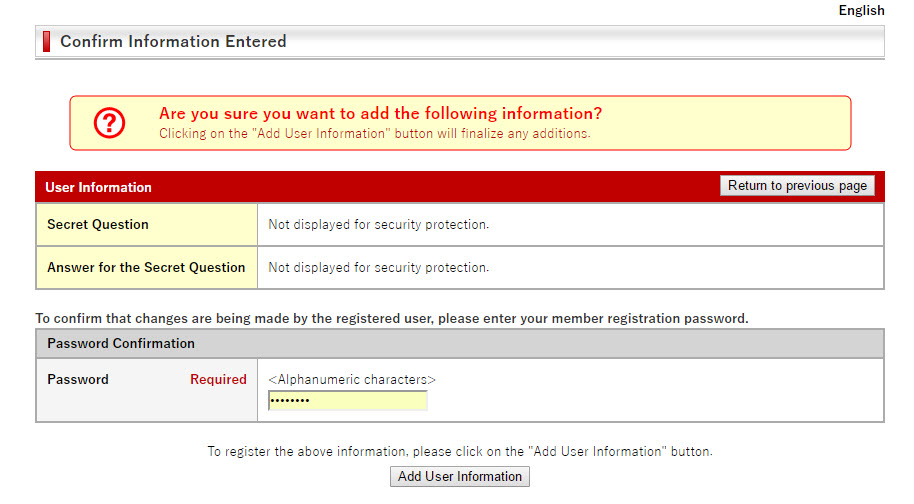
Task: Click the Confirm Information Entered heading
Action: [x=173, y=41]
